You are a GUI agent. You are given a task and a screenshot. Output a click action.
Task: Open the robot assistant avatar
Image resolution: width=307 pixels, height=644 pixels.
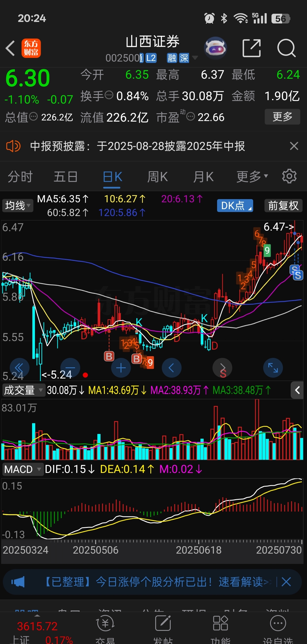[215, 48]
